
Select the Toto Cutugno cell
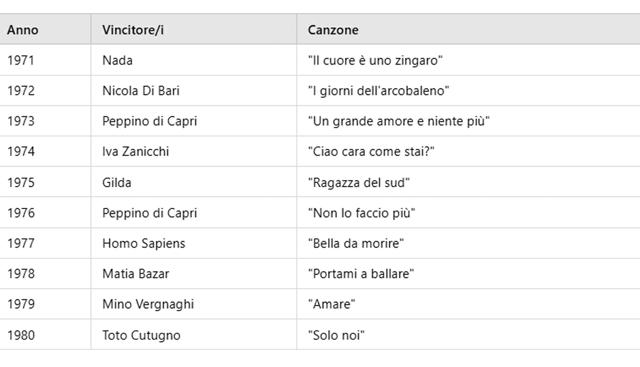pos(141,335)
